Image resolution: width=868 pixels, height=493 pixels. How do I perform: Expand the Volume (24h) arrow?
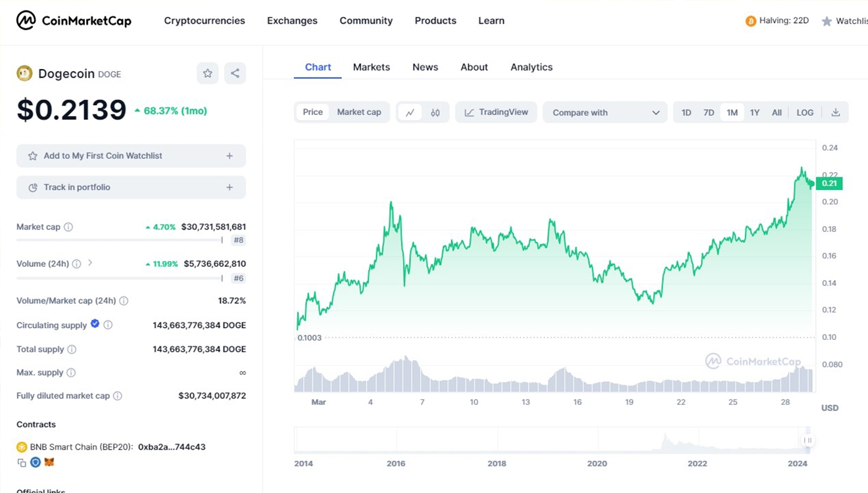pyautogui.click(x=90, y=263)
